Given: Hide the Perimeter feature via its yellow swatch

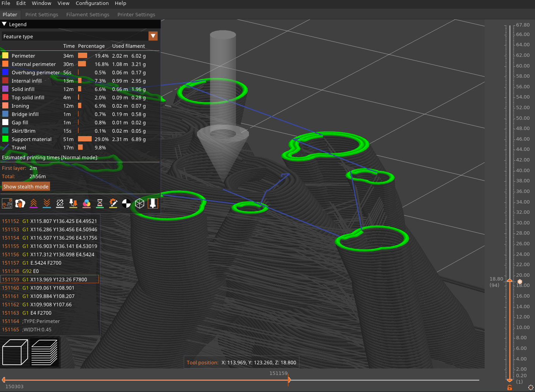Looking at the screenshot, I should pyautogui.click(x=6, y=55).
